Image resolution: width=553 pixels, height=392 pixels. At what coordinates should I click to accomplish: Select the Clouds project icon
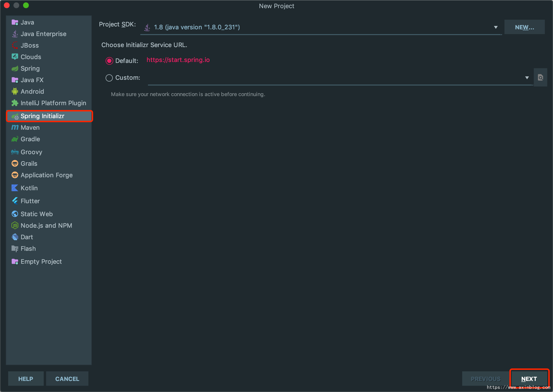point(15,57)
